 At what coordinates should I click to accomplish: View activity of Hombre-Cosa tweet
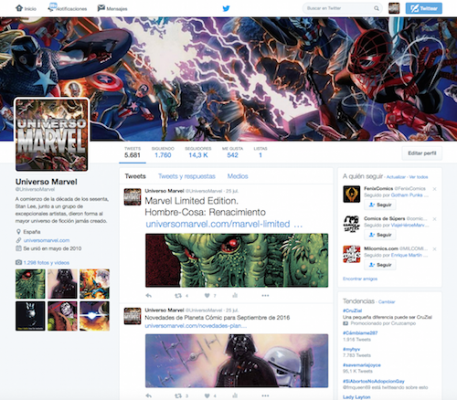click(235, 296)
